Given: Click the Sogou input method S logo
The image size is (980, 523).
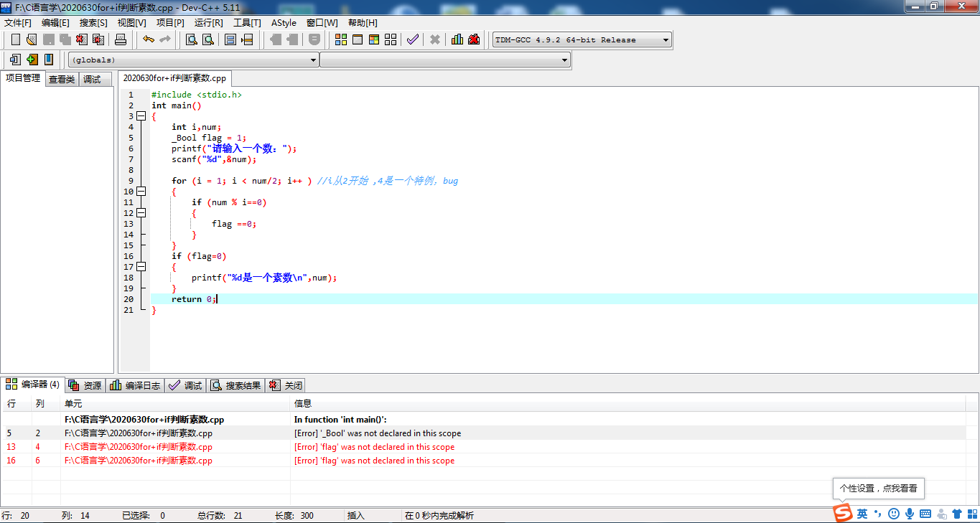Looking at the screenshot, I should [842, 513].
